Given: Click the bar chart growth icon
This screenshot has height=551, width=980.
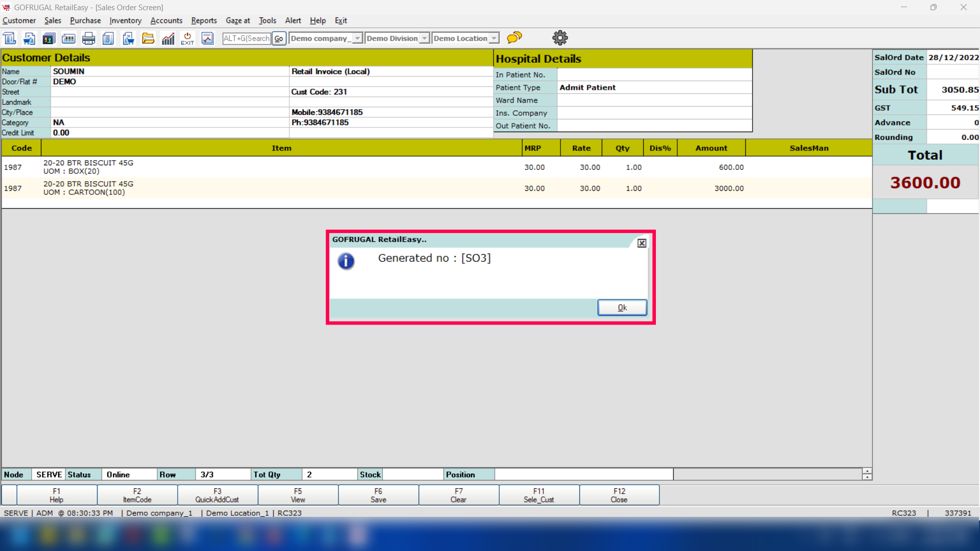Looking at the screenshot, I should coord(168,38).
